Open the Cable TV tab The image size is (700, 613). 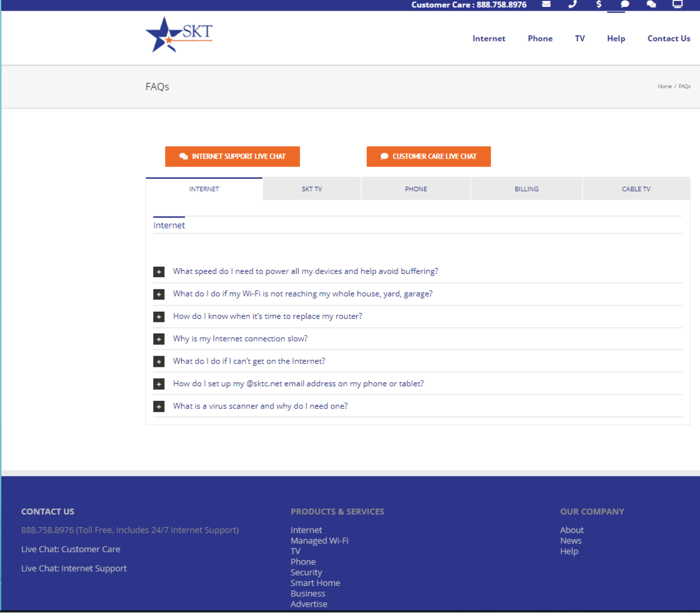tap(636, 189)
